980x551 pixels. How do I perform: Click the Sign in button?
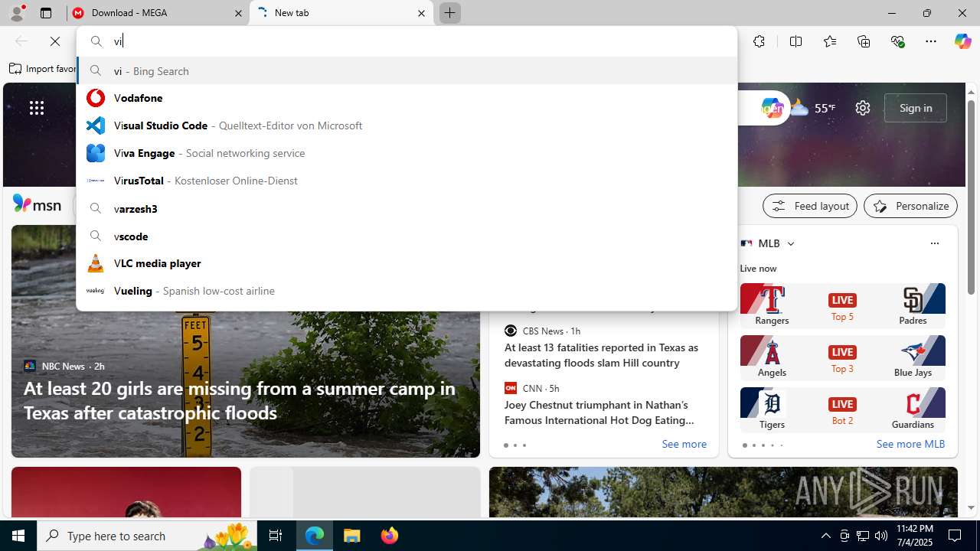coord(916,108)
